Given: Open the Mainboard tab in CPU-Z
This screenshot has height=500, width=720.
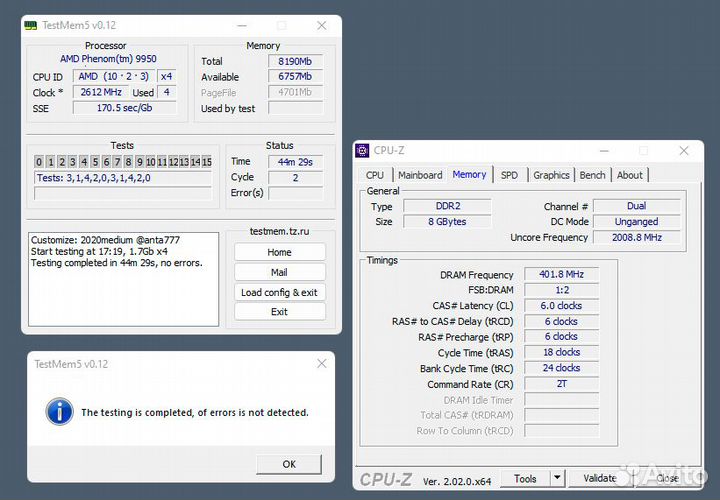Looking at the screenshot, I should tap(420, 175).
